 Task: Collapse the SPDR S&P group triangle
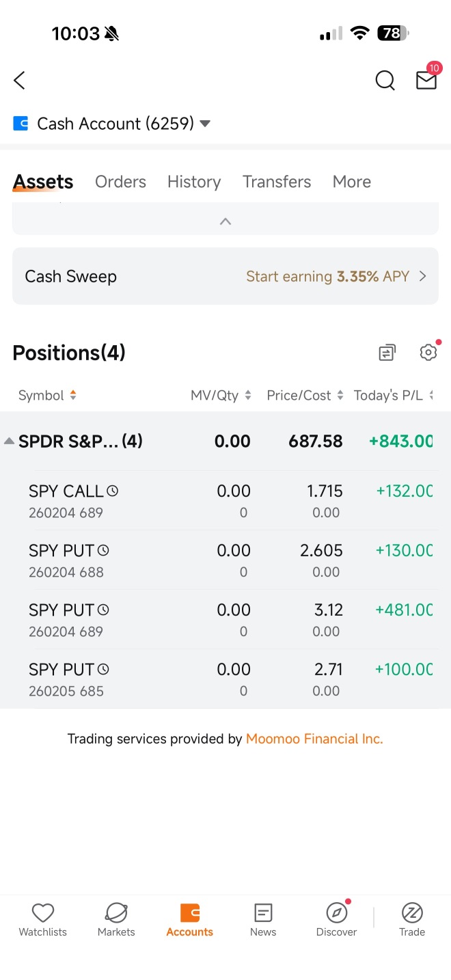pyautogui.click(x=9, y=441)
